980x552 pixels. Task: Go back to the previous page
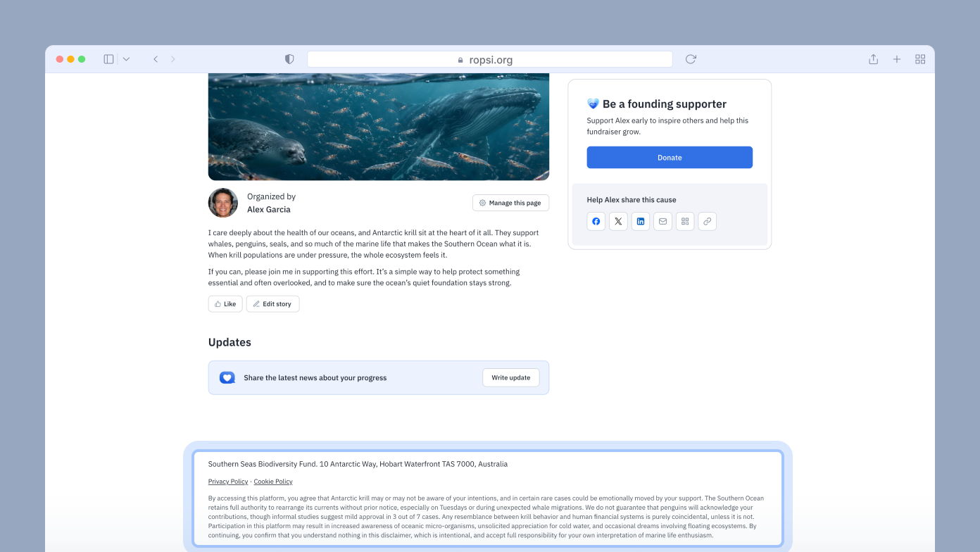156,59
